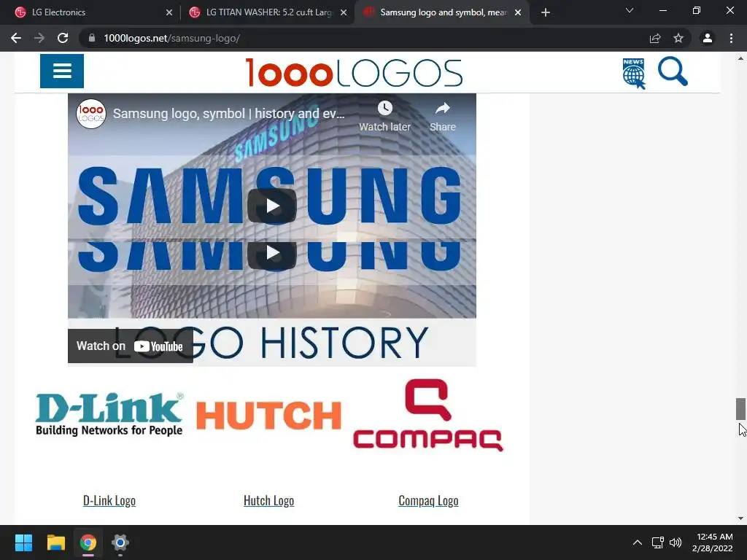This screenshot has height=560, width=747.
Task: Add video to Watch later
Action: click(384, 116)
